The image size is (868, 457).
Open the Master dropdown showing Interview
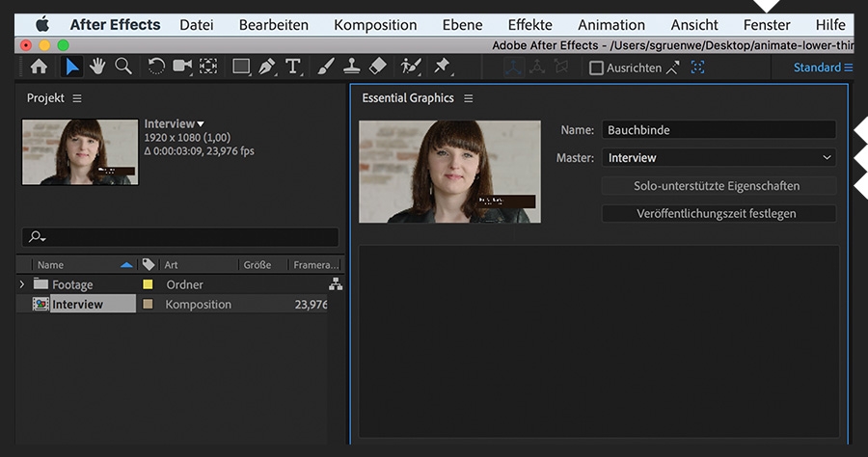pyautogui.click(x=719, y=158)
